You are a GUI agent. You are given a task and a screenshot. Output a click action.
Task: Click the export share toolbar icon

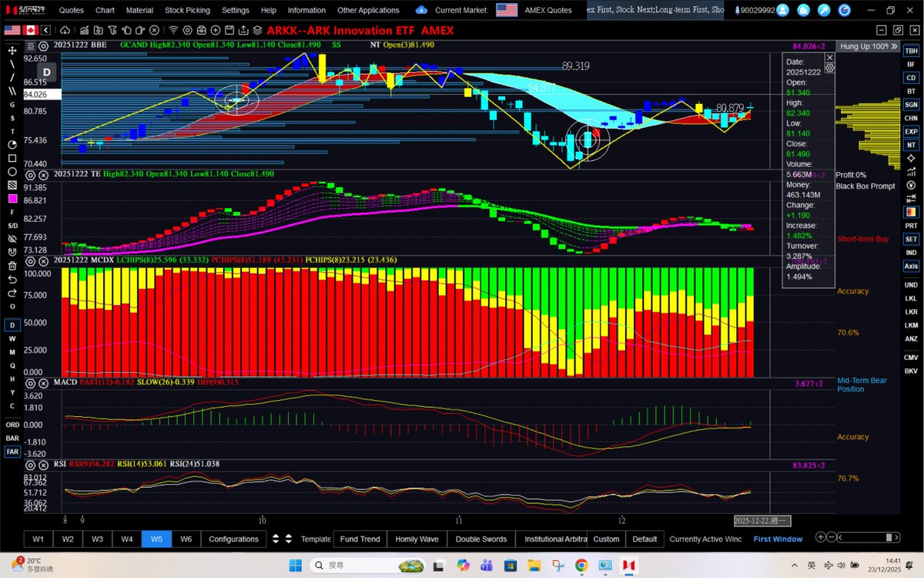point(243,31)
